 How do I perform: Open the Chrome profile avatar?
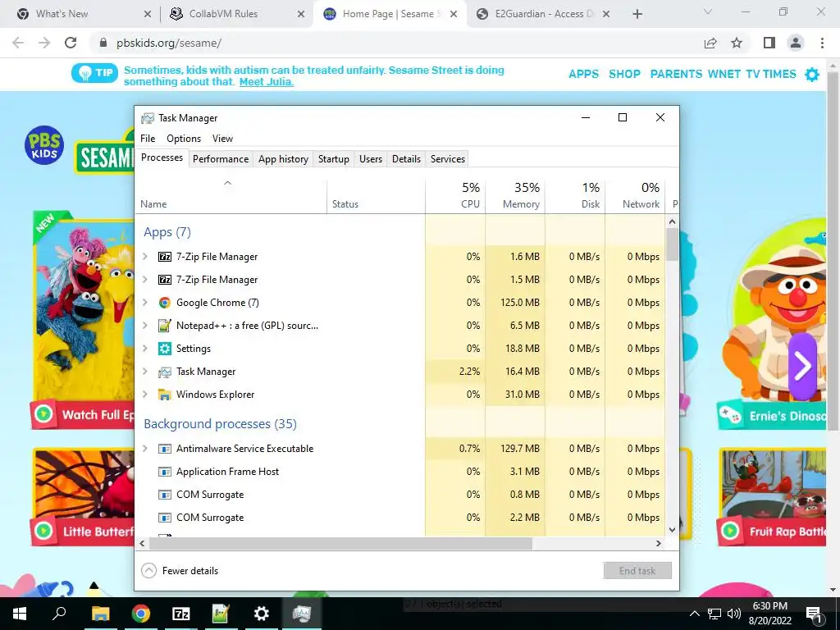796,43
